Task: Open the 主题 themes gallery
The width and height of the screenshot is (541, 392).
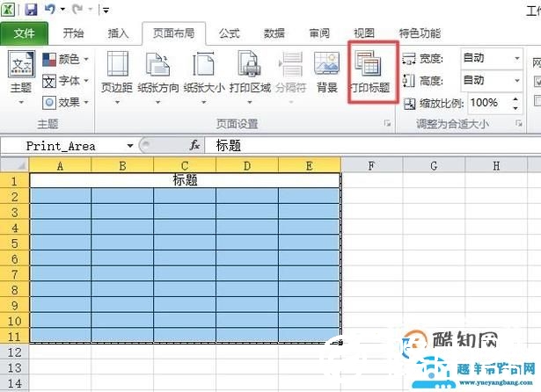Action: [x=21, y=77]
